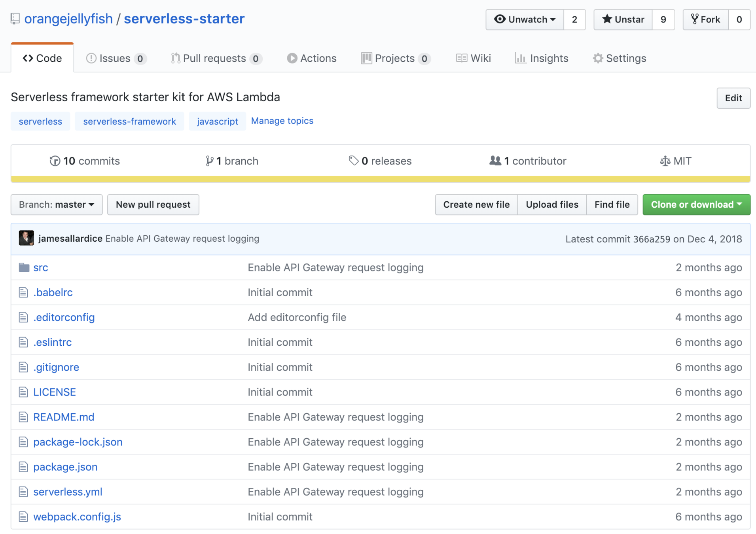
Task: Open the 'Add editorconfig file' commit message
Action: (297, 317)
